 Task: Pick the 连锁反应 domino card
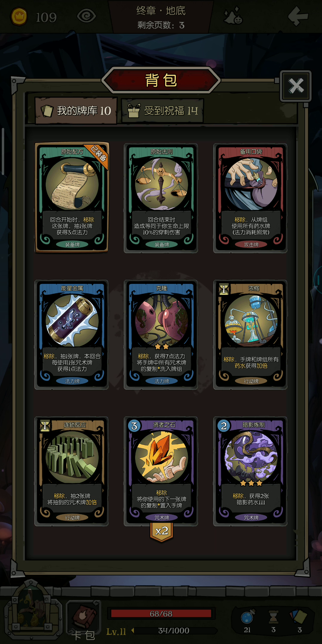72,471
